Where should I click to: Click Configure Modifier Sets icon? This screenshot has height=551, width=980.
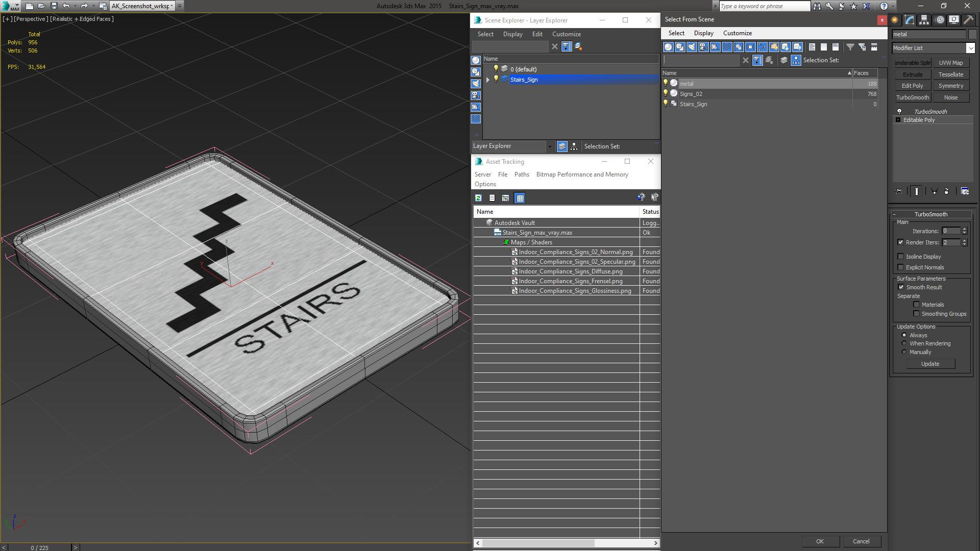point(965,191)
